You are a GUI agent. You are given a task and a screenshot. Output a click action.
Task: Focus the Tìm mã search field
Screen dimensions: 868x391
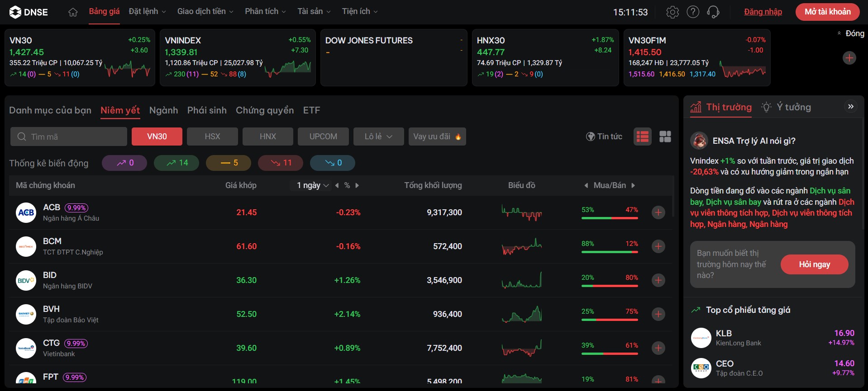click(x=69, y=137)
